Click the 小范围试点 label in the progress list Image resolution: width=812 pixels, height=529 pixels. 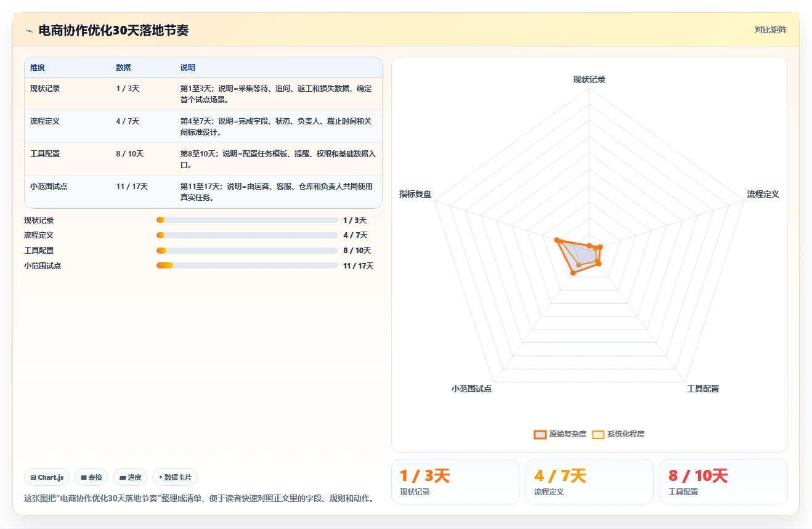(43, 266)
